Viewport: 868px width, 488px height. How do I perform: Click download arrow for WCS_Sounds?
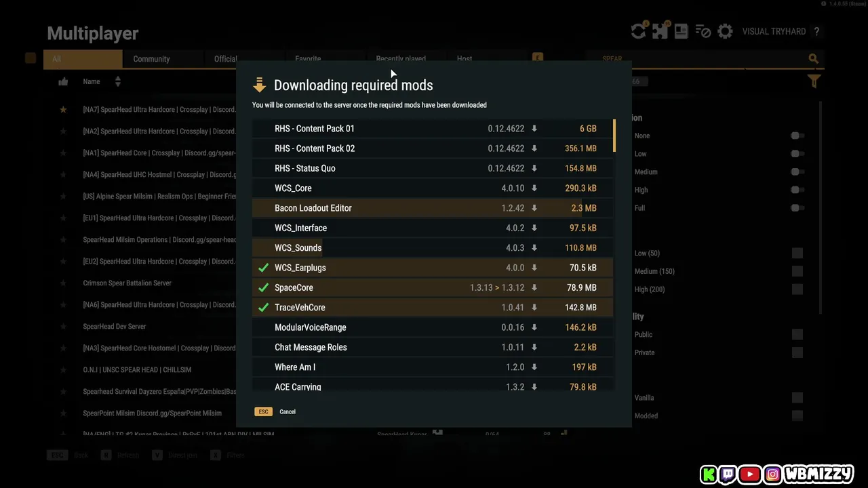[534, 248]
